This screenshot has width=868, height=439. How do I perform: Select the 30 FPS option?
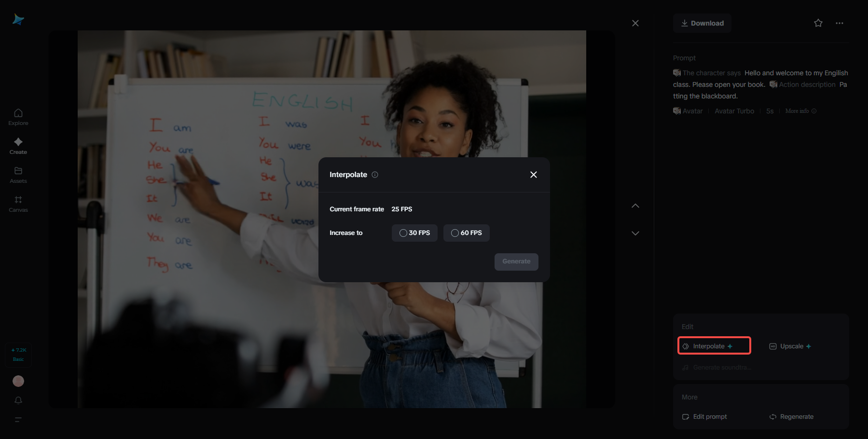[x=414, y=233]
